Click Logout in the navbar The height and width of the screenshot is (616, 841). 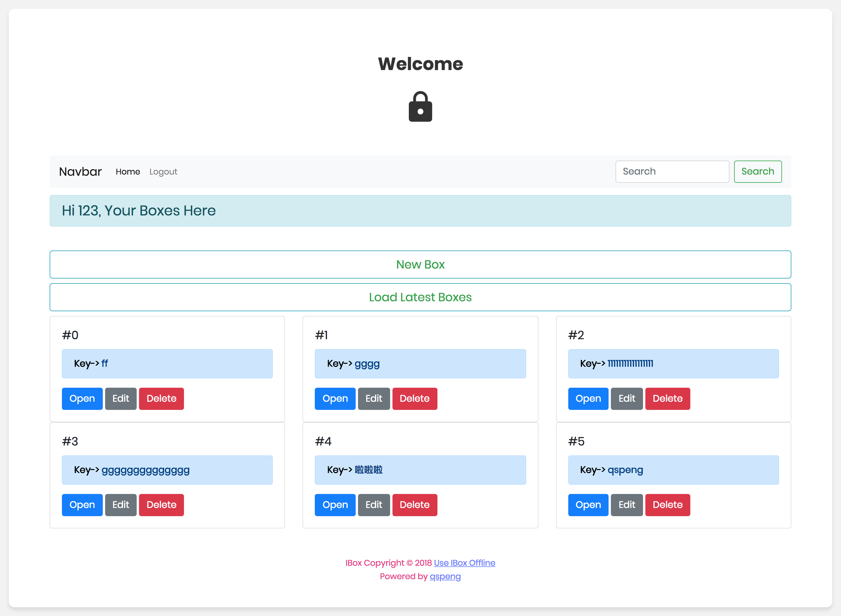[163, 172]
